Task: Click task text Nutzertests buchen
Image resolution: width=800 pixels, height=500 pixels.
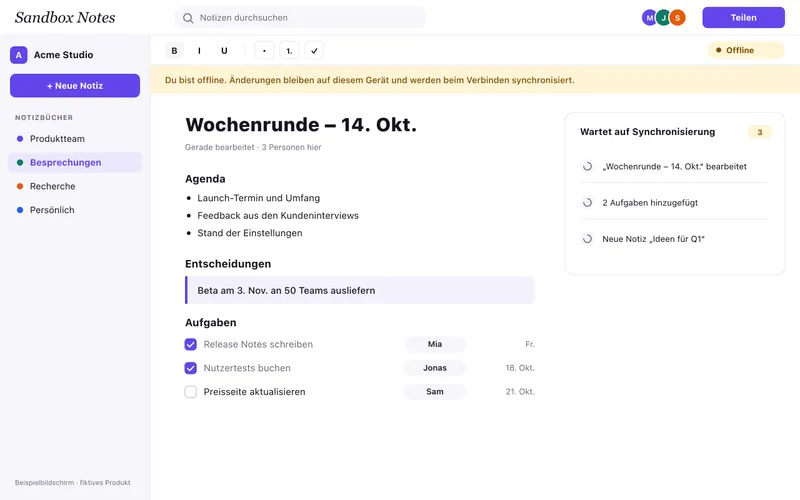Action: [247, 368]
